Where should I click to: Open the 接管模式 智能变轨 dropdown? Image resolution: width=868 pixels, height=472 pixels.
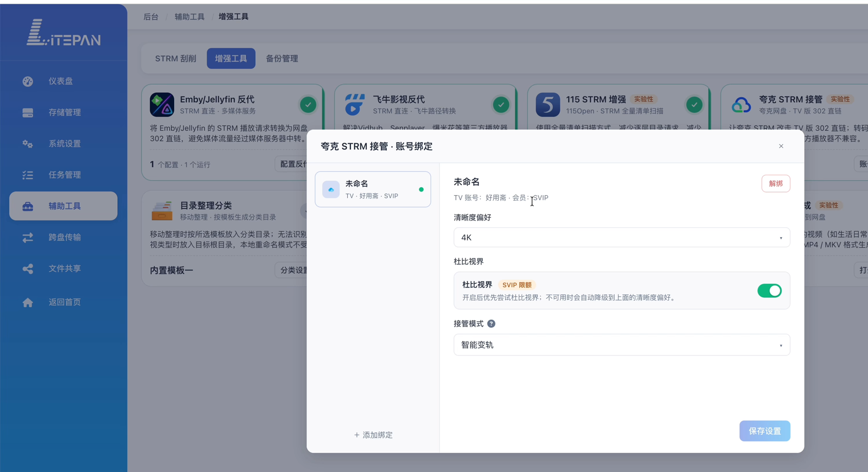coord(622,345)
